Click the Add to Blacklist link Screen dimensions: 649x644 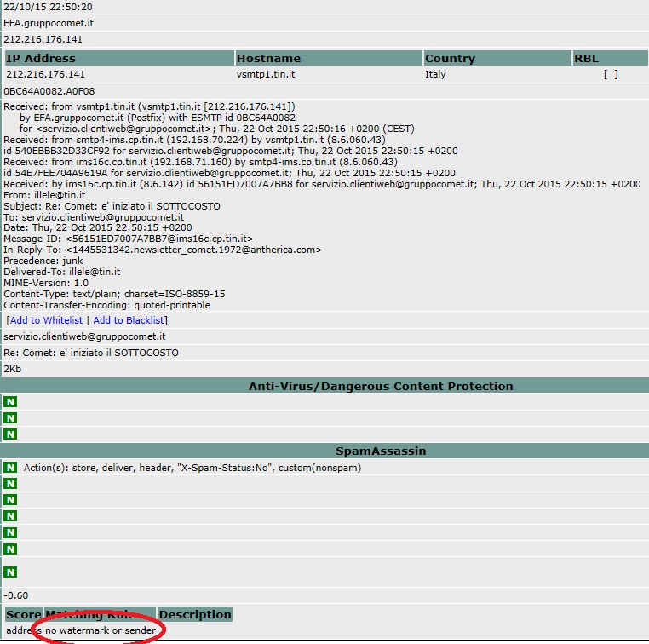pos(129,320)
